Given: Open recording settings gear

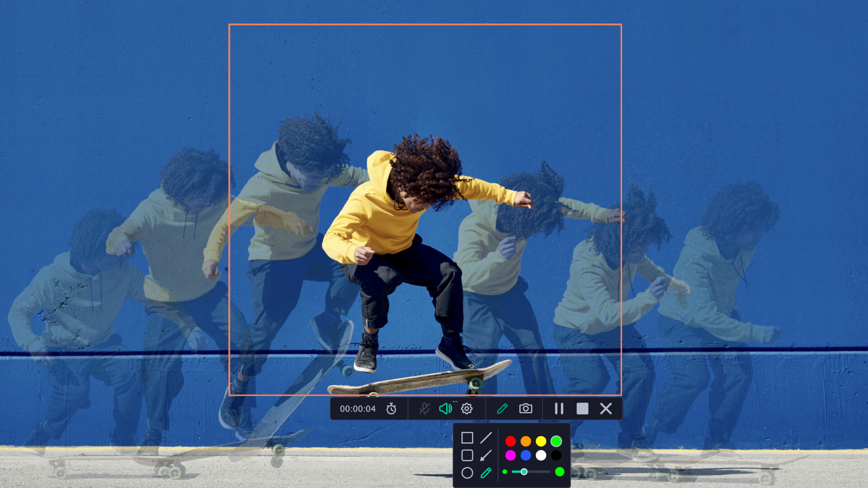Looking at the screenshot, I should (x=467, y=409).
